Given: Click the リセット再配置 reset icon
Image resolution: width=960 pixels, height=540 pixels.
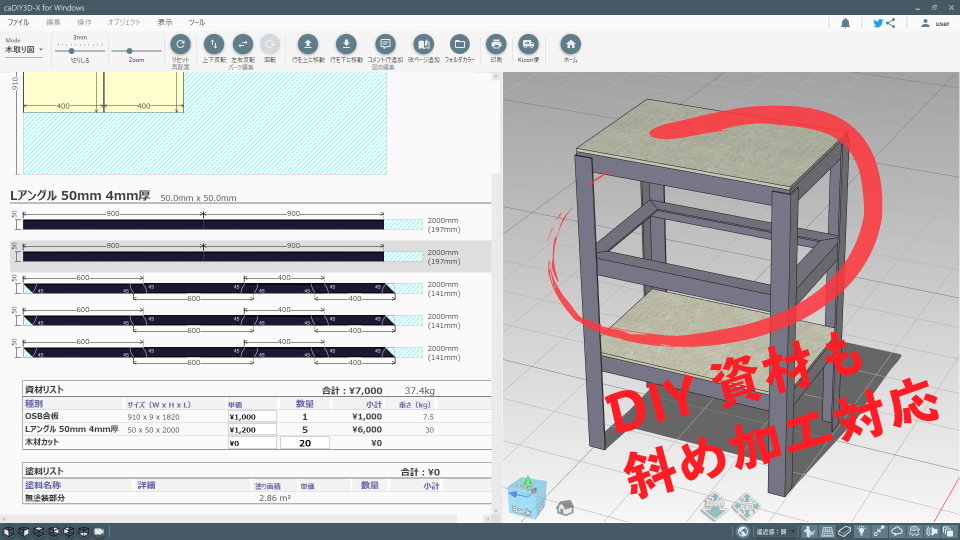Looking at the screenshot, I should coord(180,44).
